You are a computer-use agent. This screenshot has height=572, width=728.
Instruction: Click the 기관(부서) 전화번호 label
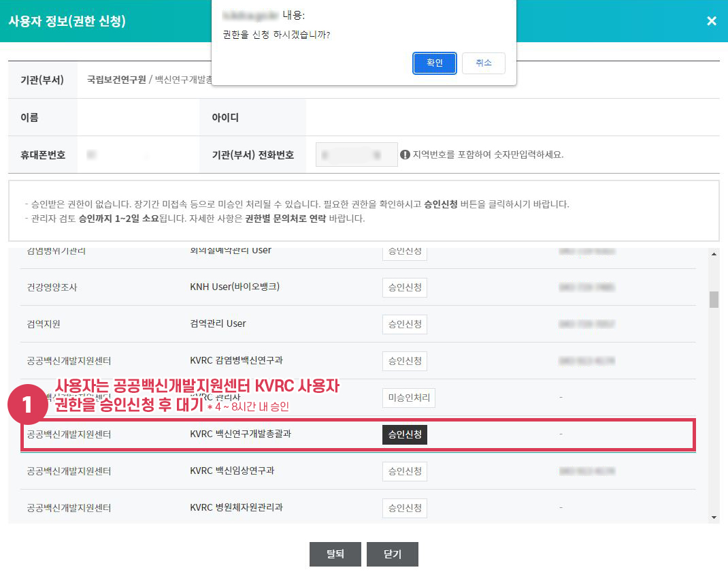(253, 155)
